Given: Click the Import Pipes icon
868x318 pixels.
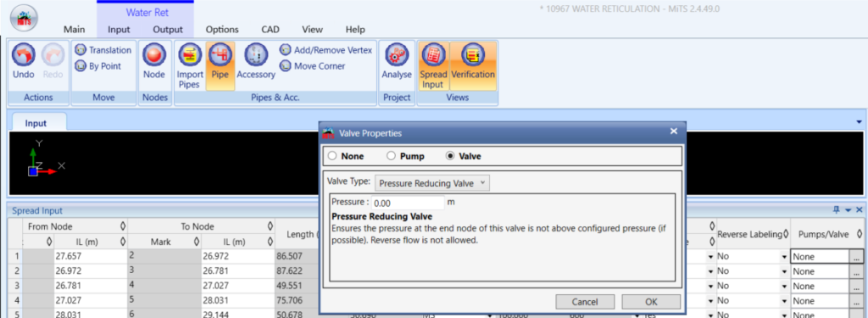Looking at the screenshot, I should coord(190,55).
